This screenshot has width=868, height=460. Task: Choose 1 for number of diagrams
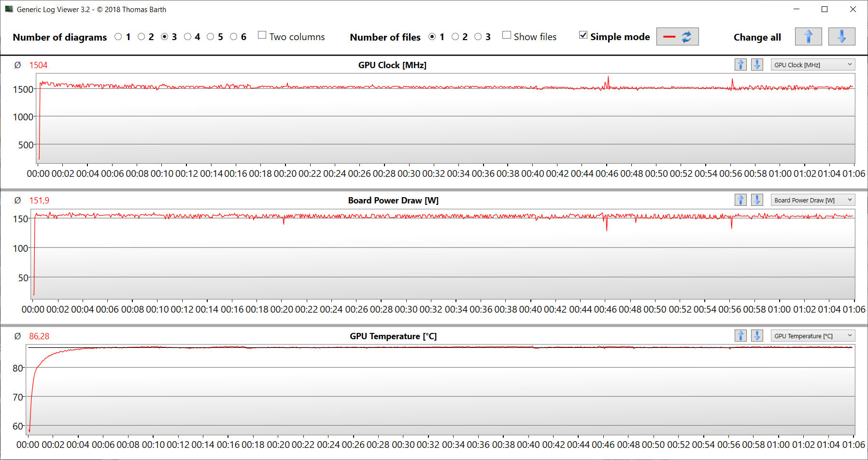118,37
